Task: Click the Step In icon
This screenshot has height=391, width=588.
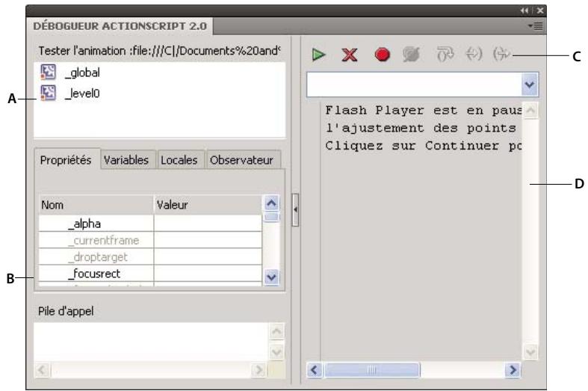Action: (x=474, y=55)
